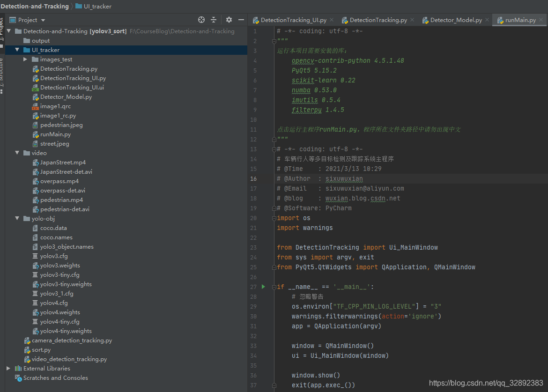Collapse the UI_tracker folder
The height and width of the screenshot is (392, 548).
[17, 50]
